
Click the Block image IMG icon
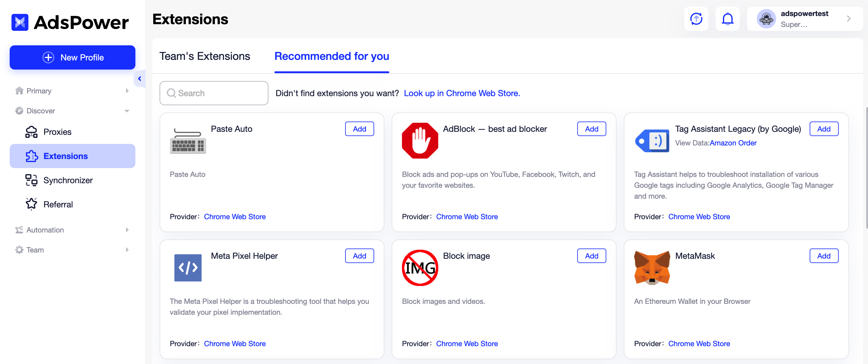point(420,268)
